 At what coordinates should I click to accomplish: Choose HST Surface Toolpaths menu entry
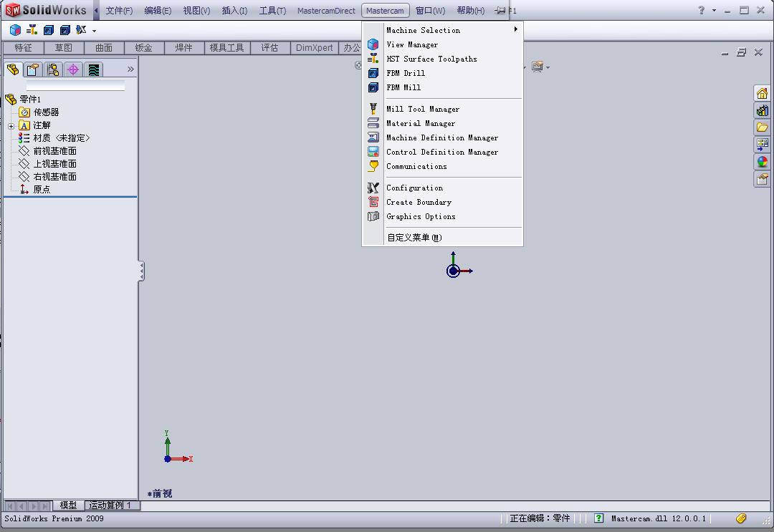(x=443, y=59)
